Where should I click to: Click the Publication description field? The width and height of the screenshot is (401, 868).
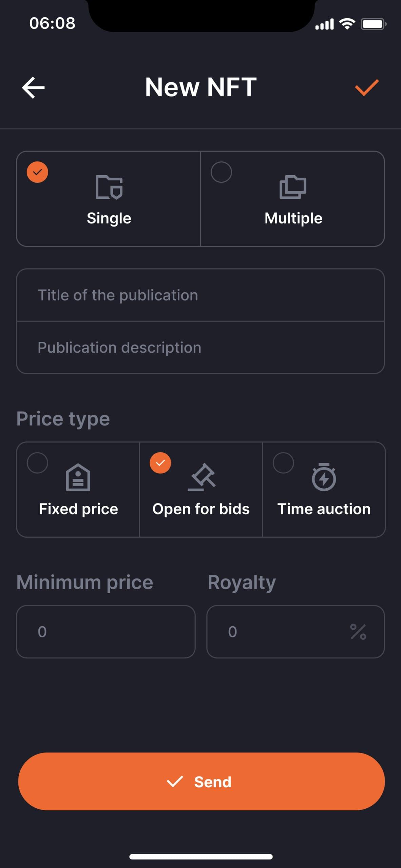[200, 348]
